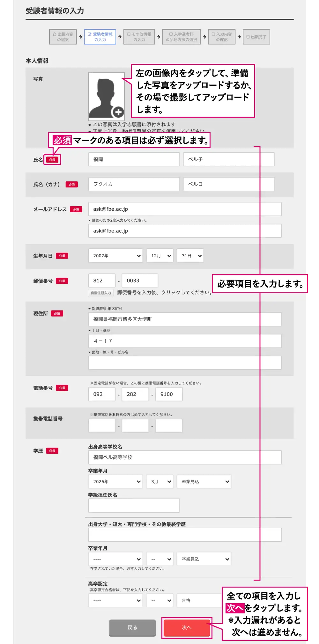Click the email confirmation field
This screenshot has height=644, width=319.
click(x=185, y=231)
